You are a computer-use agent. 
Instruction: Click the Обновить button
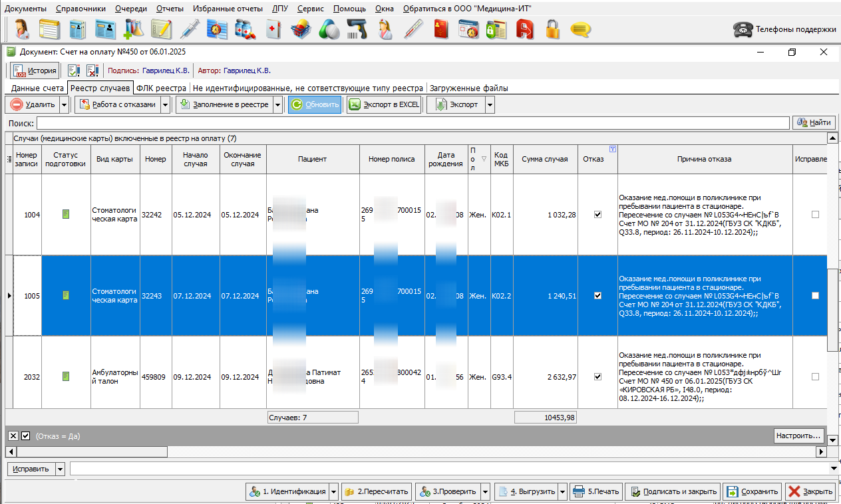(x=315, y=104)
